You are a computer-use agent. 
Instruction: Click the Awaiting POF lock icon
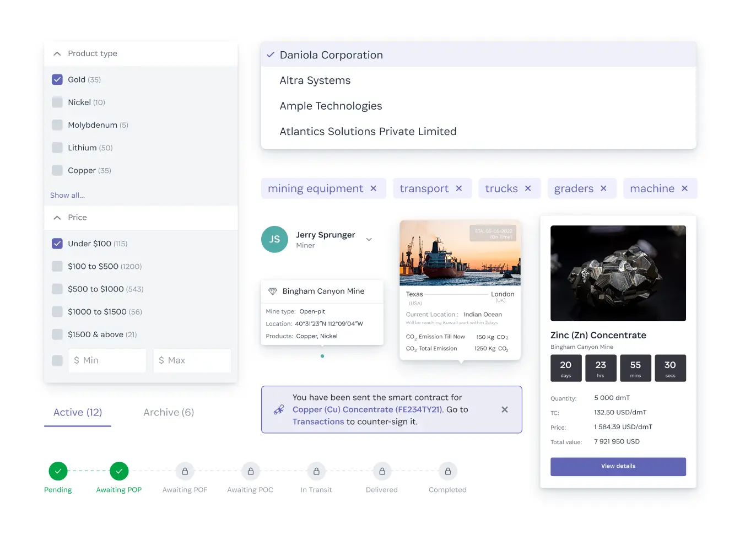pyautogui.click(x=185, y=471)
